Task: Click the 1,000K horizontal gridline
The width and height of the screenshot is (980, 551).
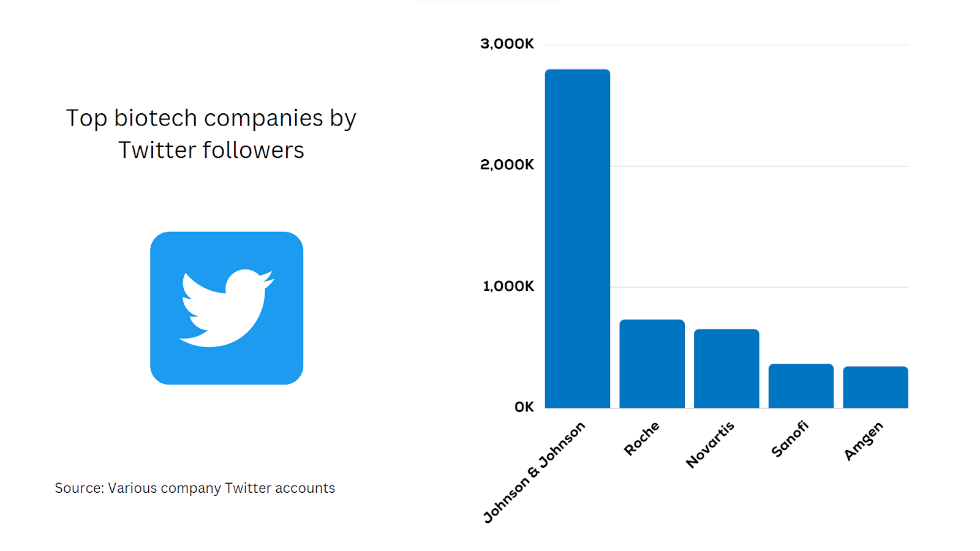Action: (759, 287)
